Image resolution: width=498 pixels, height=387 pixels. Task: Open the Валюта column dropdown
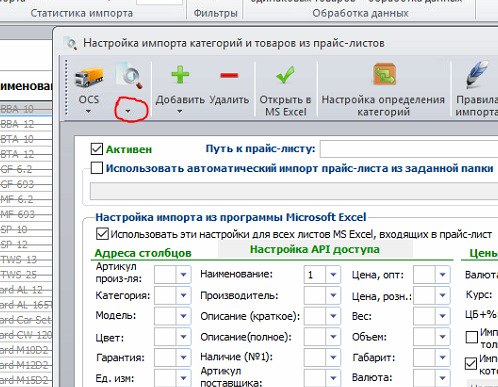[442, 378]
